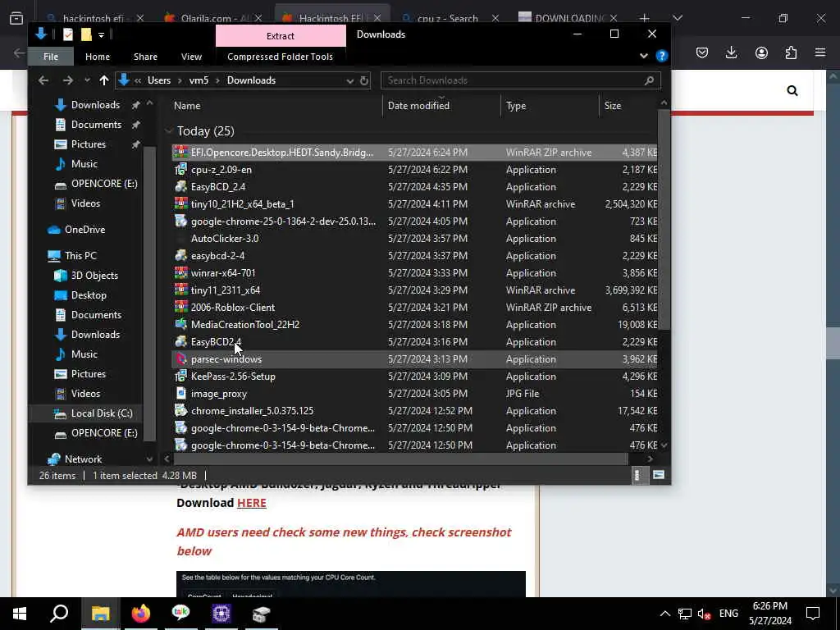Open Firefox tab list dropdown chevron
Viewport: 840px width, 630px height.
tap(677, 18)
